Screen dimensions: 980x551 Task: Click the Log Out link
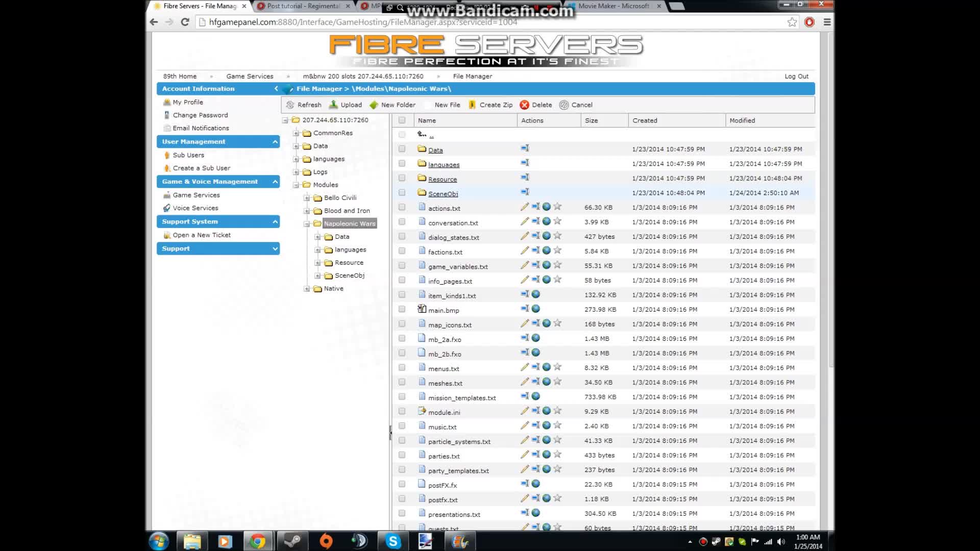click(x=796, y=76)
